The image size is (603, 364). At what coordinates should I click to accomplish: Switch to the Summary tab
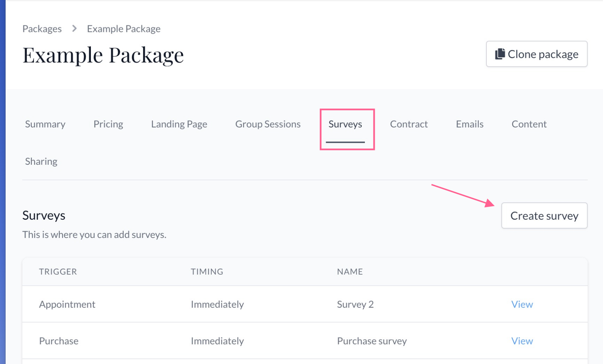45,124
